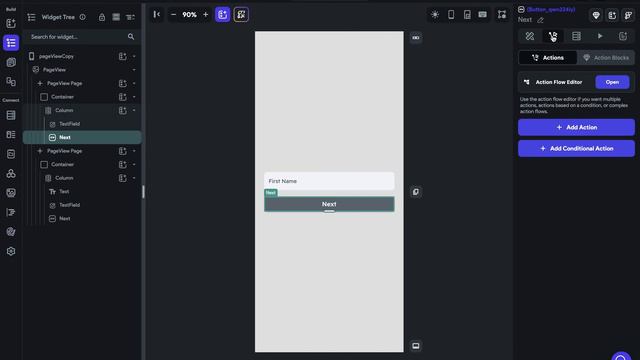Add child widget icon on pageViewCopy row
This screenshot has width=640, height=360.
click(x=122, y=56)
